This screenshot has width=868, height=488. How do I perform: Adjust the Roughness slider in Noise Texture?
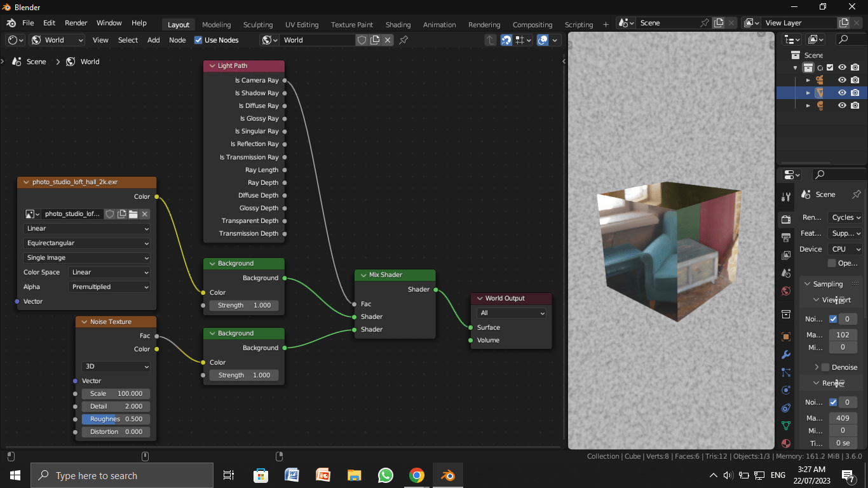pyautogui.click(x=116, y=419)
